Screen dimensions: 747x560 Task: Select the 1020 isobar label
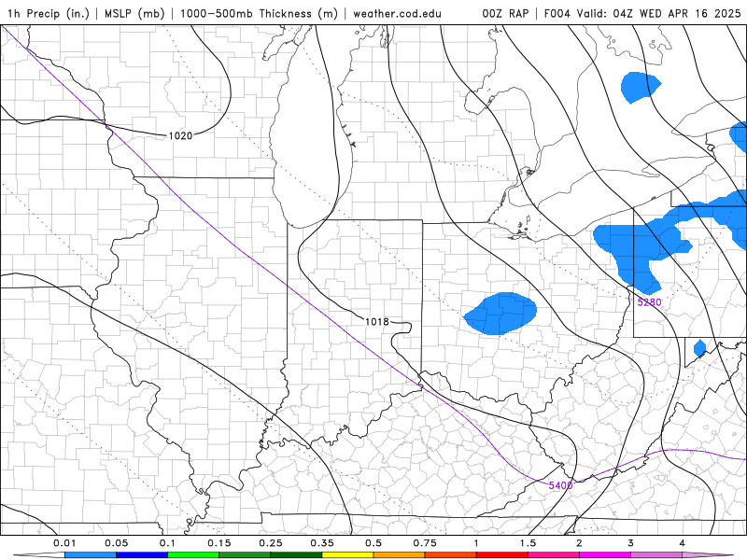(180, 135)
